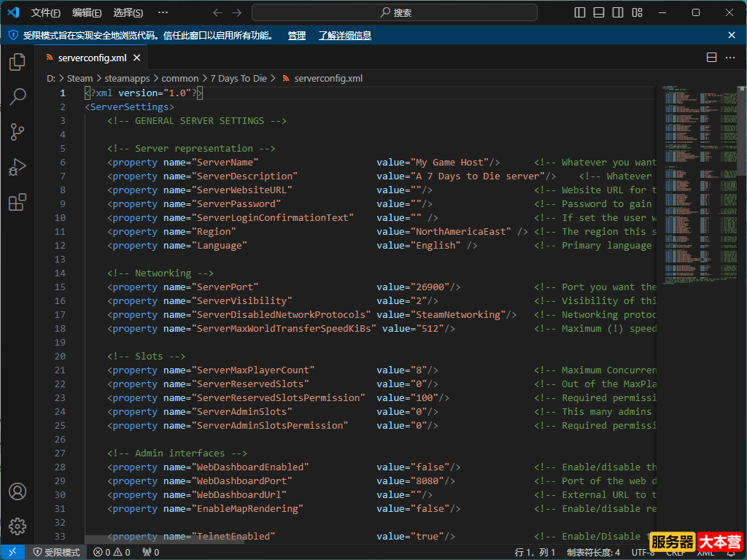Click the 制表符长度: 4 indentation setting
Screen dimensions: 747x560
click(594, 552)
